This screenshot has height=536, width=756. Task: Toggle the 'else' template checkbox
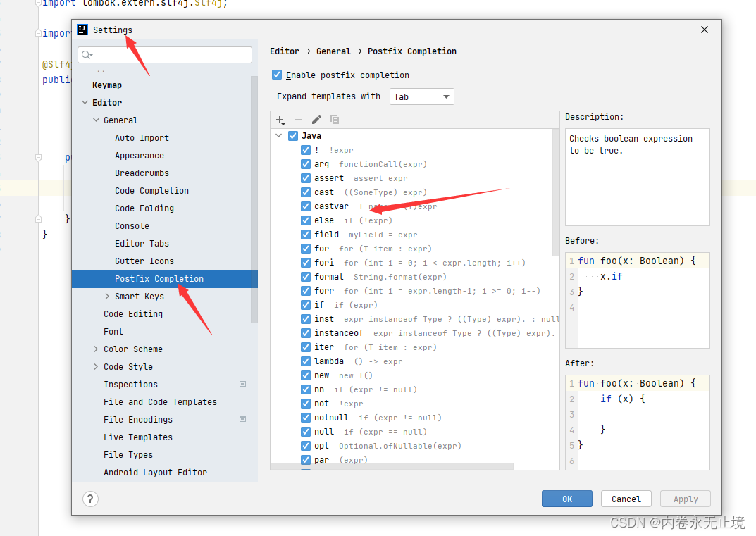(306, 220)
